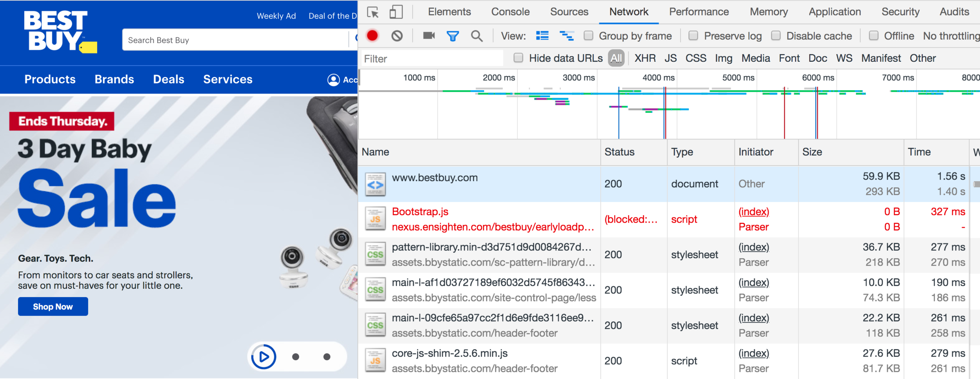Image resolution: width=980 pixels, height=379 pixels.
Task: Open the Products menu
Action: (x=50, y=80)
